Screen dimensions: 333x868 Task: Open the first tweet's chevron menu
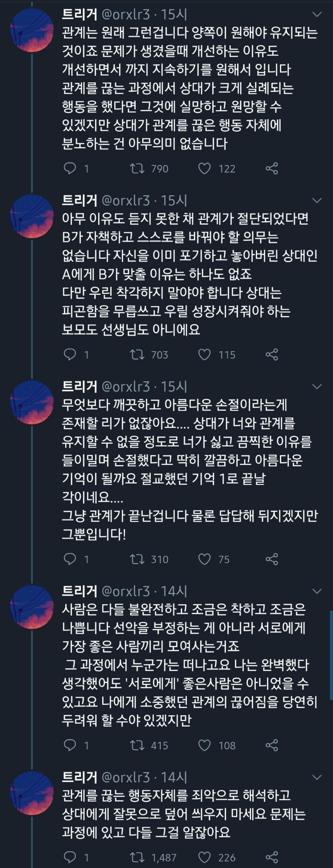(x=317, y=15)
